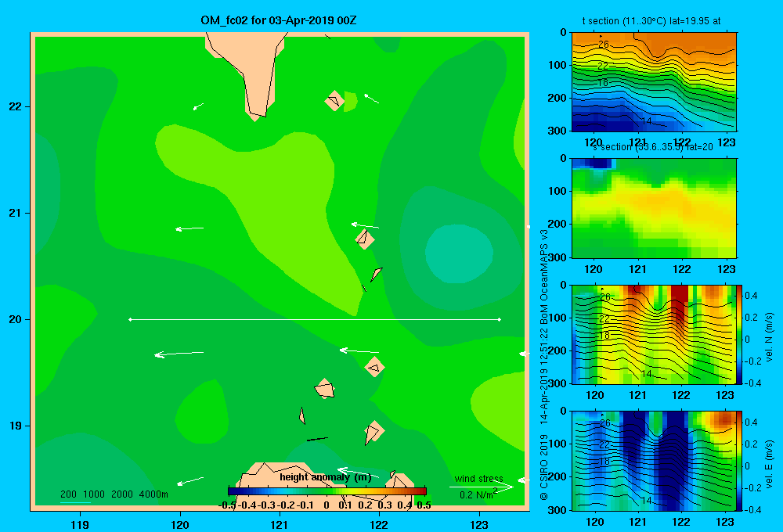Click the vel. E colorbar beside the bottom panel

coord(740,461)
